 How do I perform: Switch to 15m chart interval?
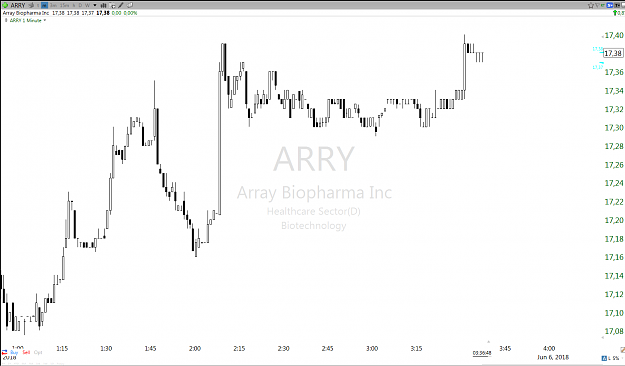(64, 5)
